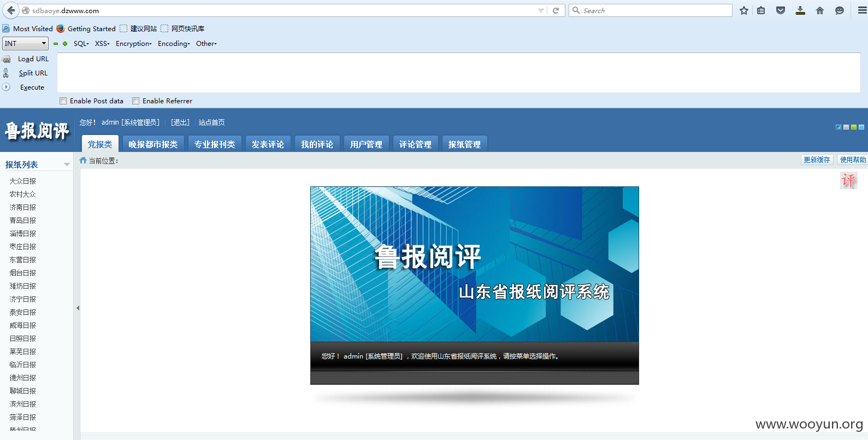Click the address bar showing sdbaoye.dzwww.com

(283, 10)
